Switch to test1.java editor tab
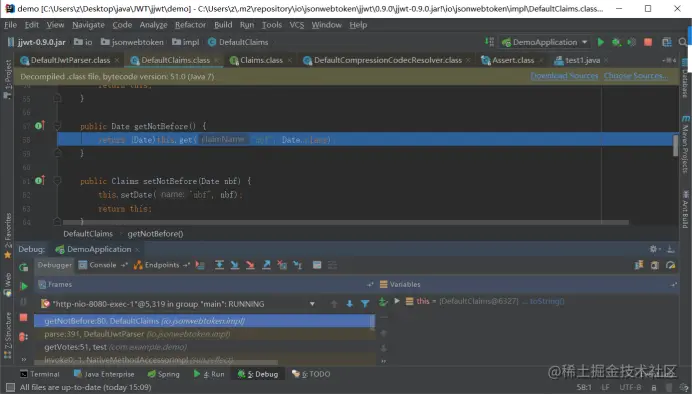692x394 pixels. point(582,60)
